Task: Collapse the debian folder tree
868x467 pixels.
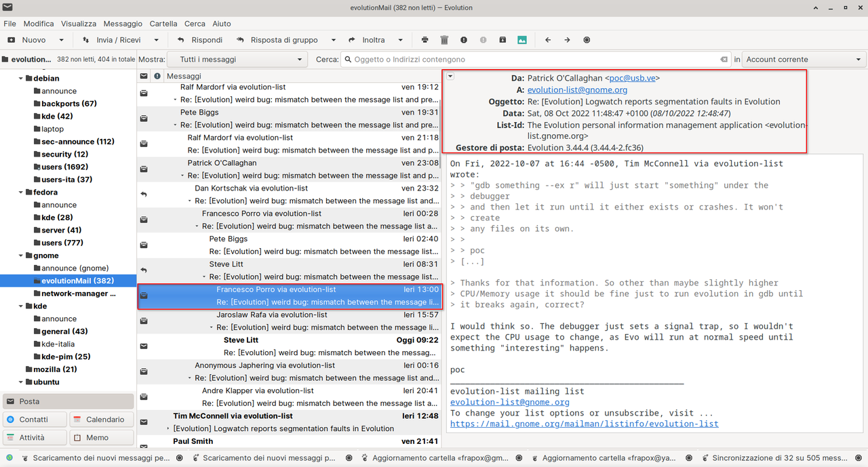Action: pyautogui.click(x=20, y=79)
